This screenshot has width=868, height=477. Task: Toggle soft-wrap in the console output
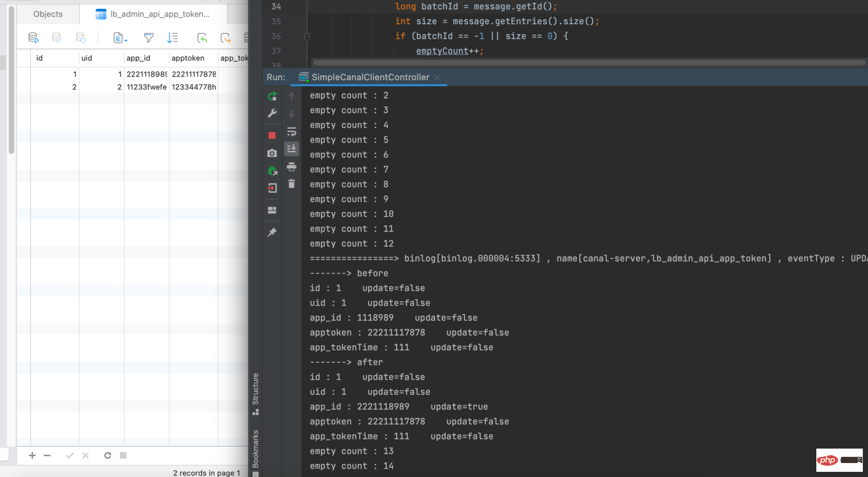click(291, 131)
